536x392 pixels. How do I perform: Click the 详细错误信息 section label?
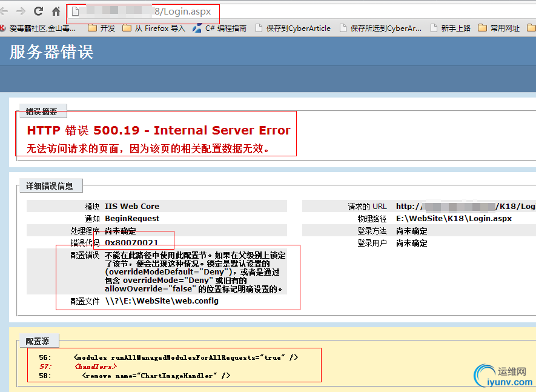pos(50,186)
